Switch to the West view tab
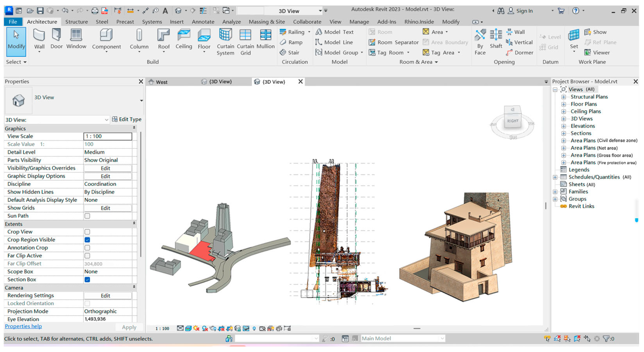 pyautogui.click(x=161, y=82)
